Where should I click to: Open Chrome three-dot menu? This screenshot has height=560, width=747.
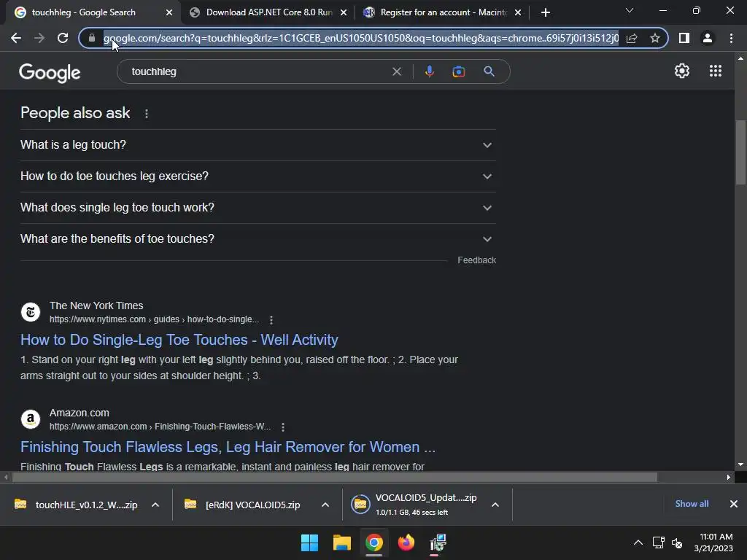pyautogui.click(x=731, y=38)
